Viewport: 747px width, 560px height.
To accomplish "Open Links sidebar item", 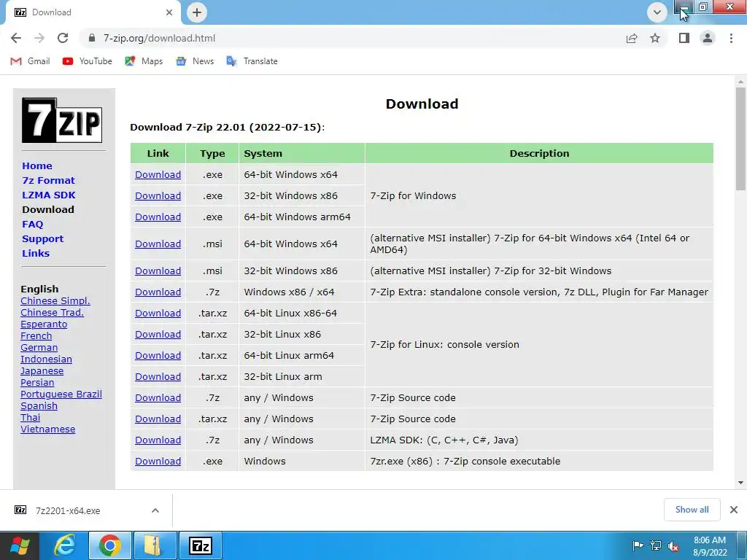I will tap(36, 253).
